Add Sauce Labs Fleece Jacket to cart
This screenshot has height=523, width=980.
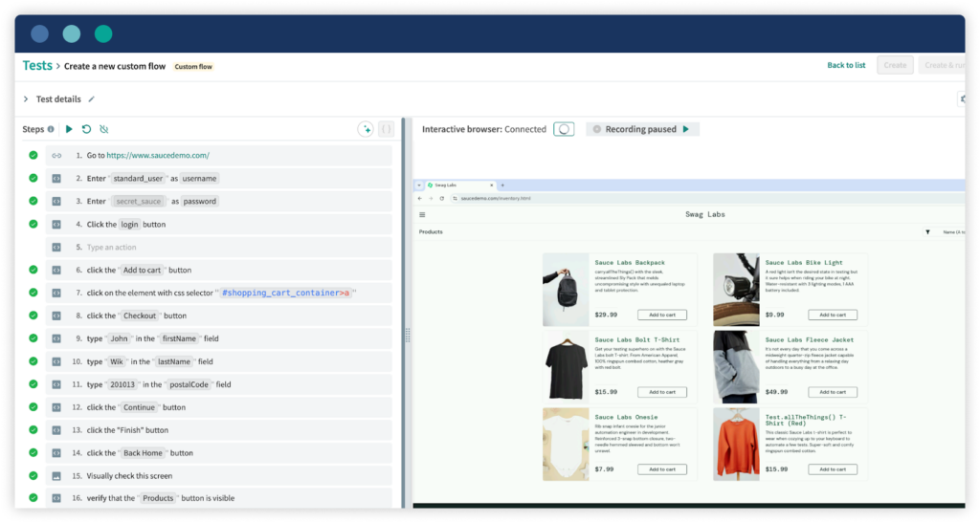[x=833, y=392]
